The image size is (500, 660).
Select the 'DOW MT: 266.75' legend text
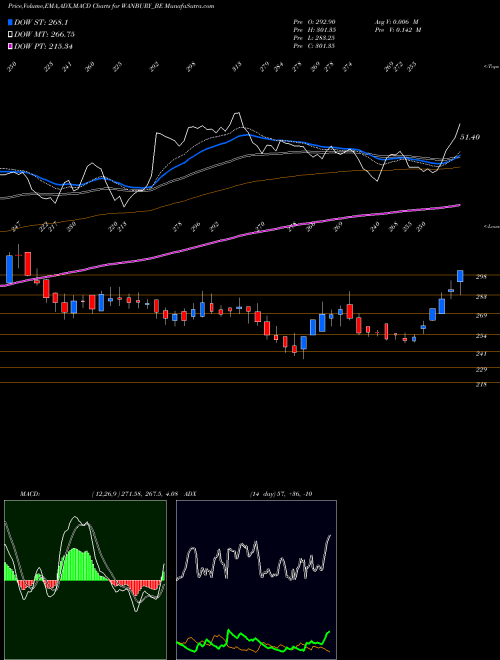point(45,35)
